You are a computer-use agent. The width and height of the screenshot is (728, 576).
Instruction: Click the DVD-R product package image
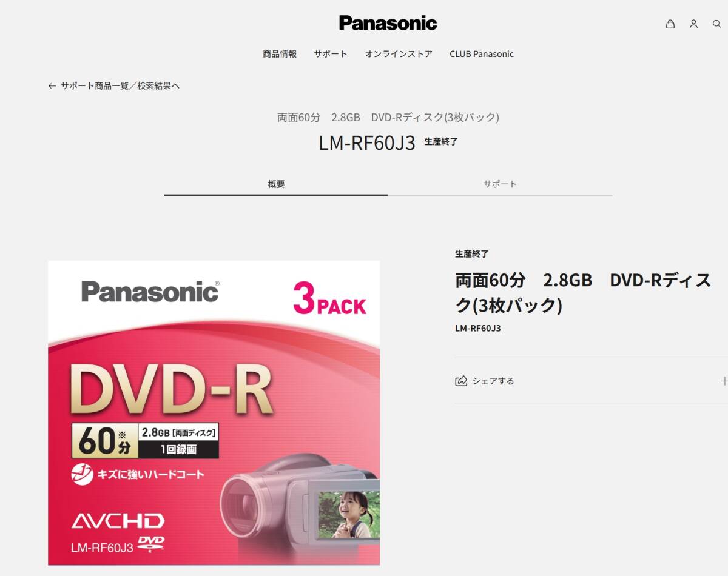coord(214,413)
